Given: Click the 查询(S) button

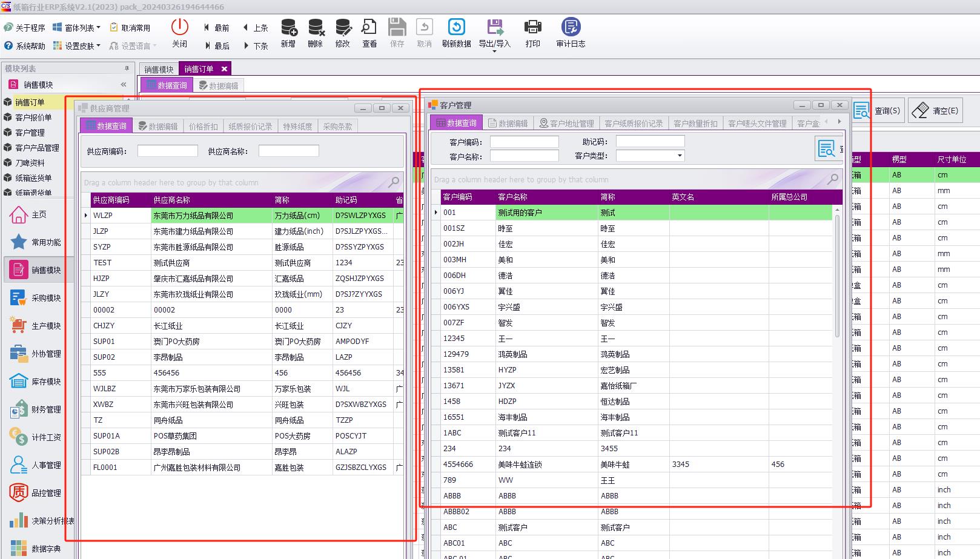Looking at the screenshot, I should [x=878, y=110].
